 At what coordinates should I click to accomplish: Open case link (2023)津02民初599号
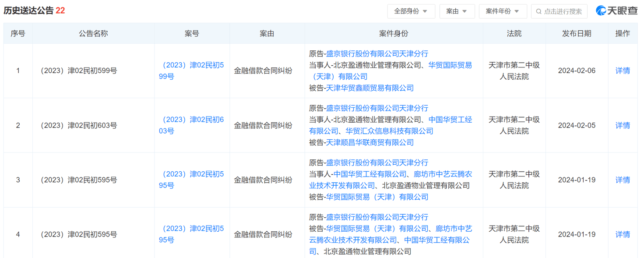click(x=191, y=71)
